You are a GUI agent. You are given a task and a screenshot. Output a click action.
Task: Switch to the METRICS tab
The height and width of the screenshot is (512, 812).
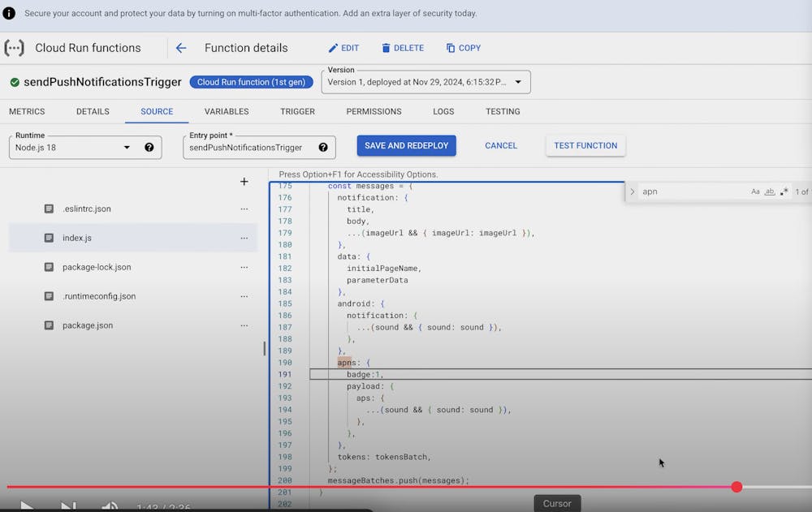pos(27,111)
